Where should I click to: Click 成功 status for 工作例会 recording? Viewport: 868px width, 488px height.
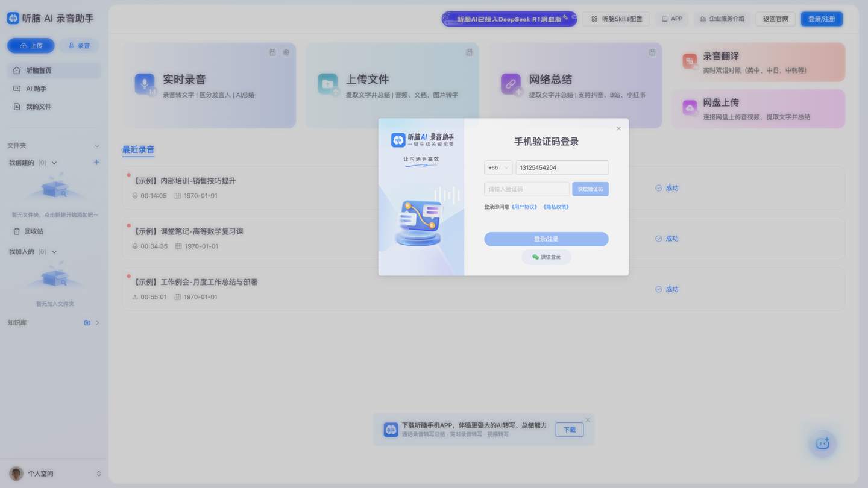pyautogui.click(x=667, y=289)
